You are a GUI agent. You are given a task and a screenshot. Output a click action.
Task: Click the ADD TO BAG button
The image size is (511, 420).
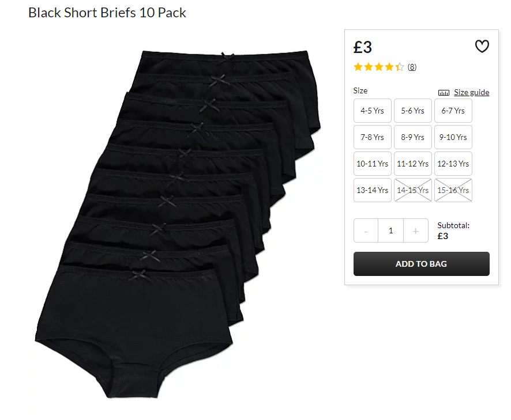click(422, 264)
